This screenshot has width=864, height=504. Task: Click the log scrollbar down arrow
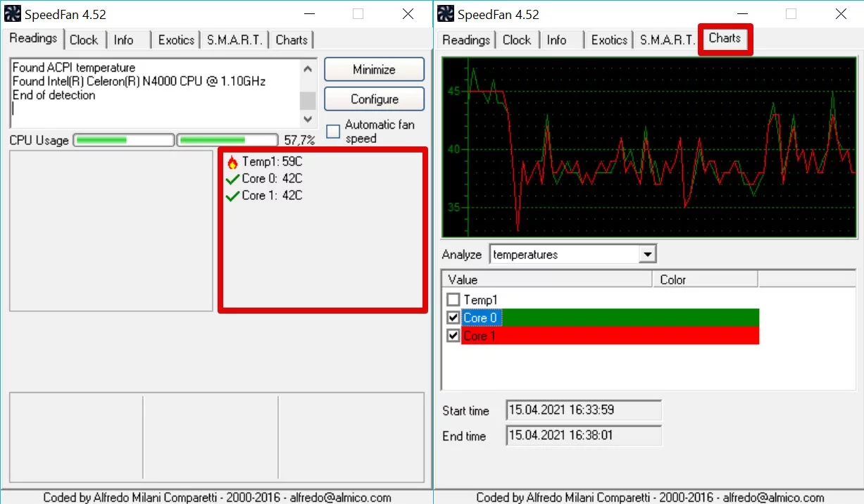click(308, 119)
